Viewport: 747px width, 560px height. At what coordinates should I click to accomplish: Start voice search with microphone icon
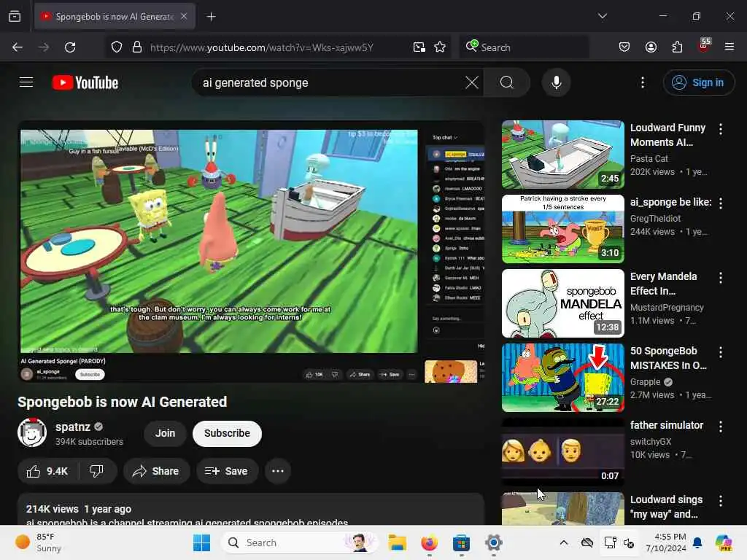[x=556, y=82]
